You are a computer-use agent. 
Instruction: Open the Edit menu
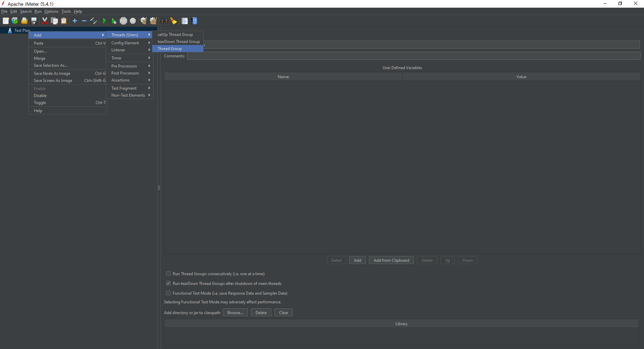(14, 12)
